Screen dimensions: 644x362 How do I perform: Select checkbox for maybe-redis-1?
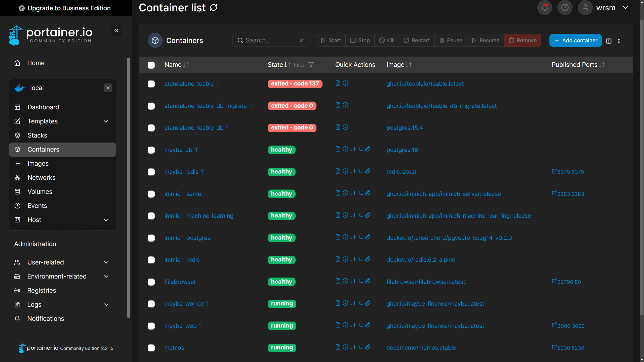pyautogui.click(x=151, y=172)
